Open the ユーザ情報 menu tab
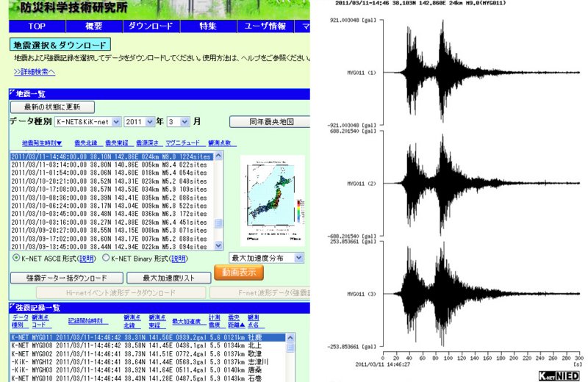This screenshot has width=588, height=382. click(x=265, y=26)
